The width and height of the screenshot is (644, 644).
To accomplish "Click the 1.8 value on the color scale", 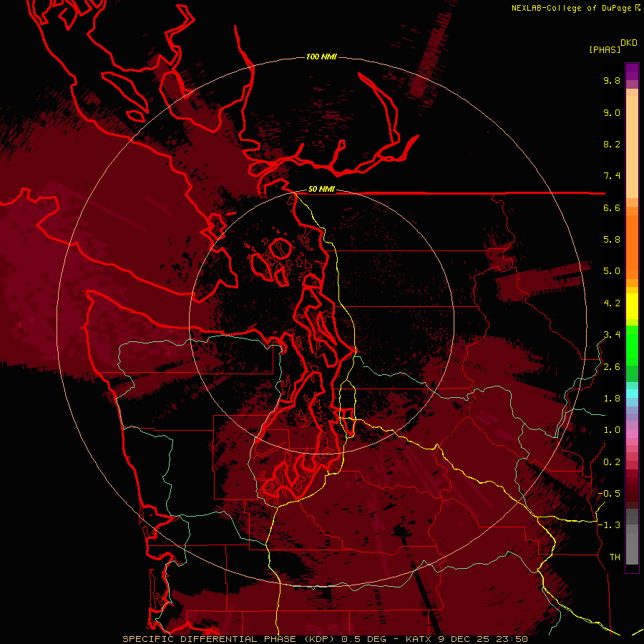I will (612, 399).
